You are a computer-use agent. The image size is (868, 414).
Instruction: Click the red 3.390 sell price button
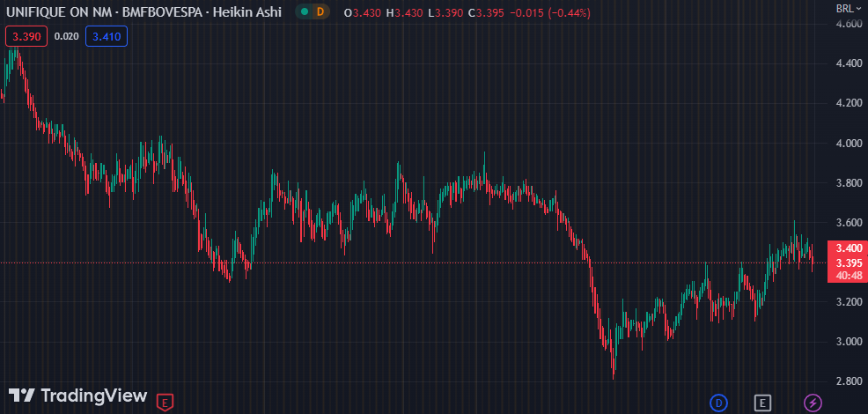click(x=26, y=37)
